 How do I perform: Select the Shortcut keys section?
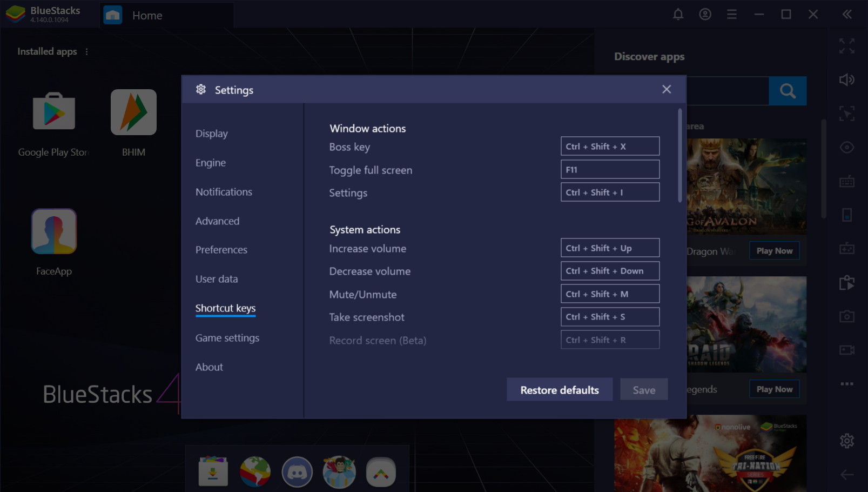[x=225, y=308]
